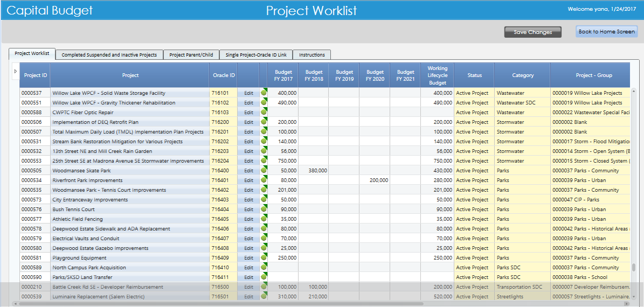Click green status circle for Woodmansee Skate Park

click(264, 171)
